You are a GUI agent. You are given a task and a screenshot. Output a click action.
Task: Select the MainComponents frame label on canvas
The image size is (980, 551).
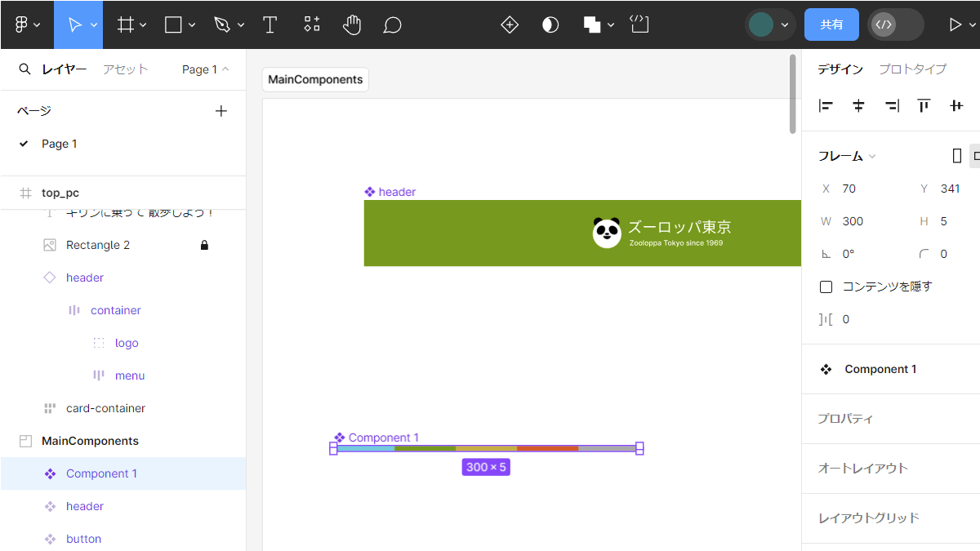(315, 79)
